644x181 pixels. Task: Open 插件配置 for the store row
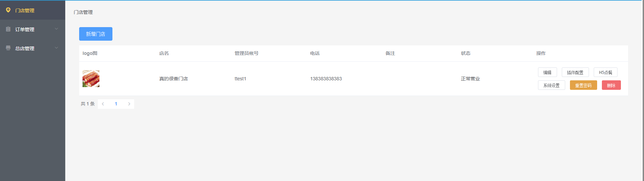pos(575,73)
